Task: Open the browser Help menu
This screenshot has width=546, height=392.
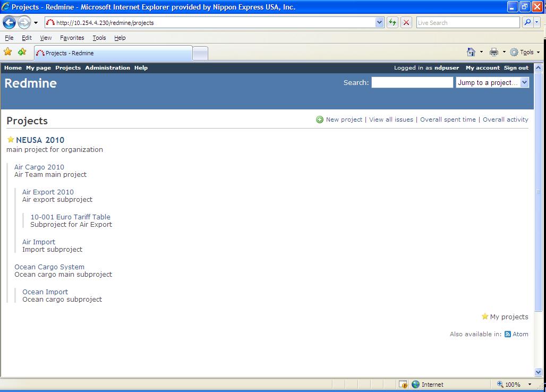Action: click(x=120, y=38)
